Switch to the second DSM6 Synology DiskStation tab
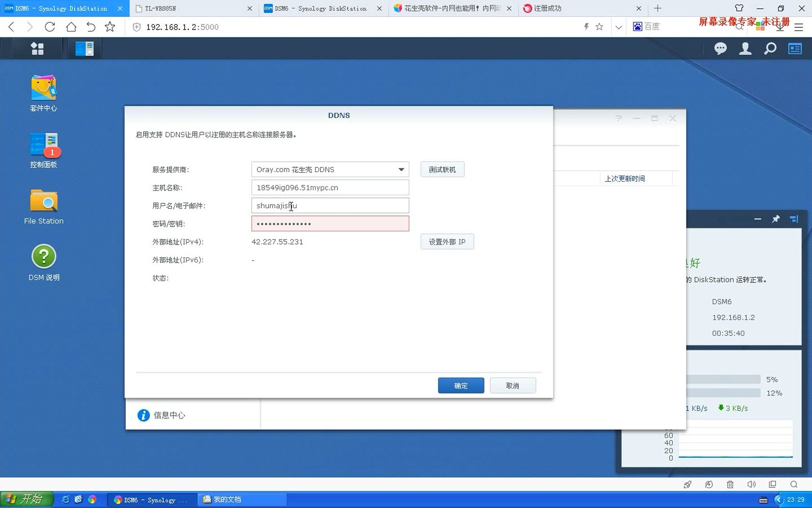 (x=324, y=8)
